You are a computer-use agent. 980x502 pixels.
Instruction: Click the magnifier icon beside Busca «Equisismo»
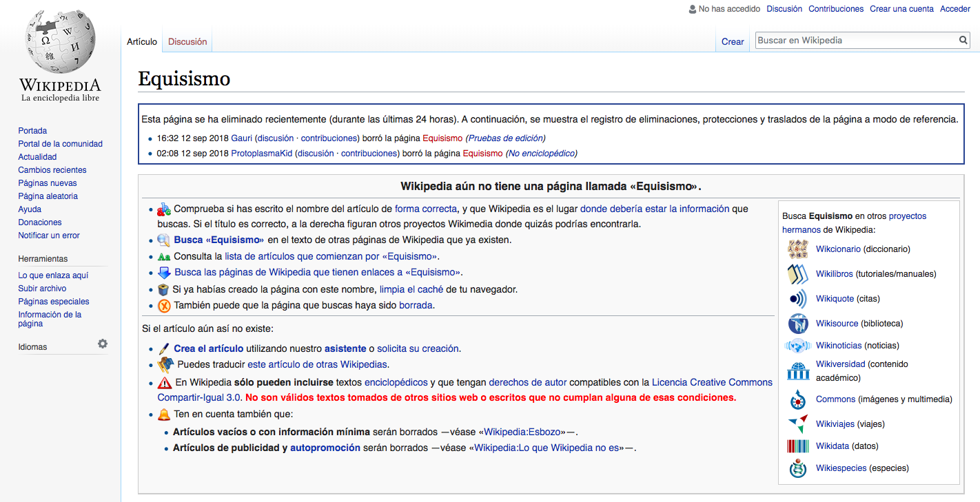[x=163, y=240]
